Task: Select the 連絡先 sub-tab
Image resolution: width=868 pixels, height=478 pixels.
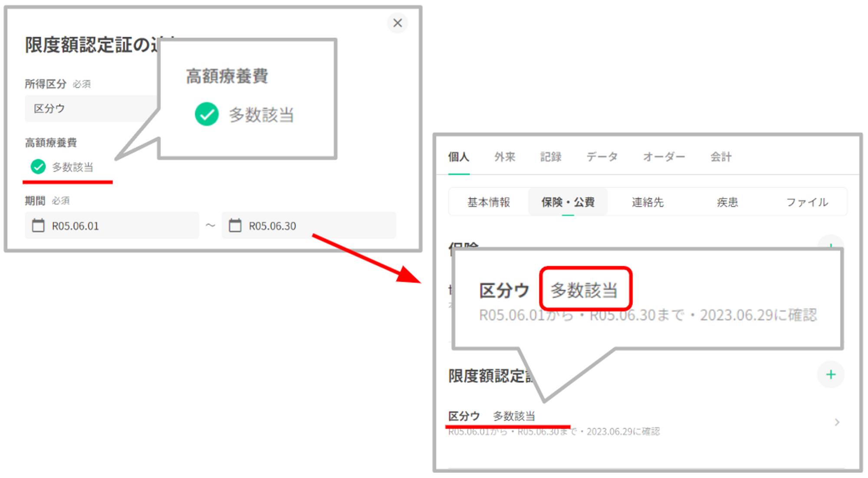Action: pyautogui.click(x=648, y=202)
